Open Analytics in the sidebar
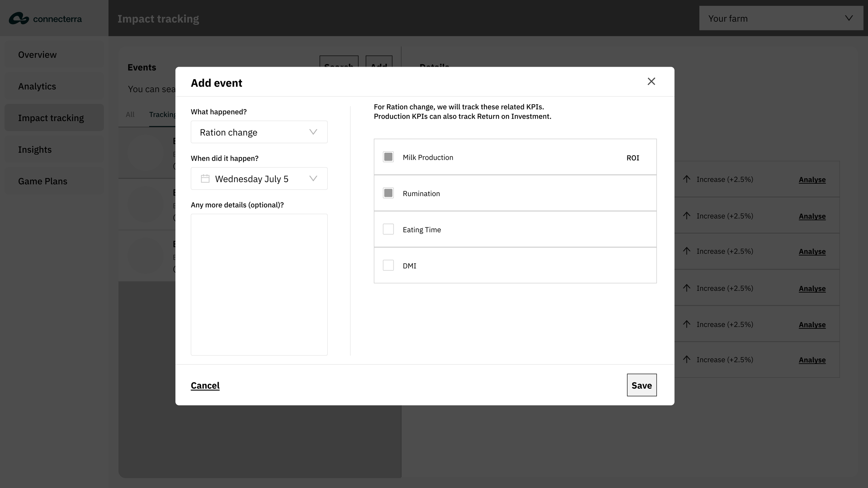 pyautogui.click(x=37, y=86)
